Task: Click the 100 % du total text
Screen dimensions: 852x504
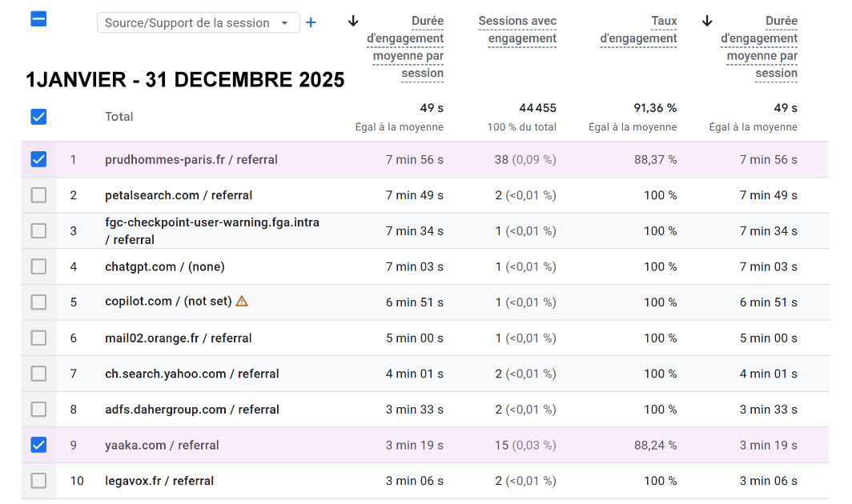Action: pos(521,127)
